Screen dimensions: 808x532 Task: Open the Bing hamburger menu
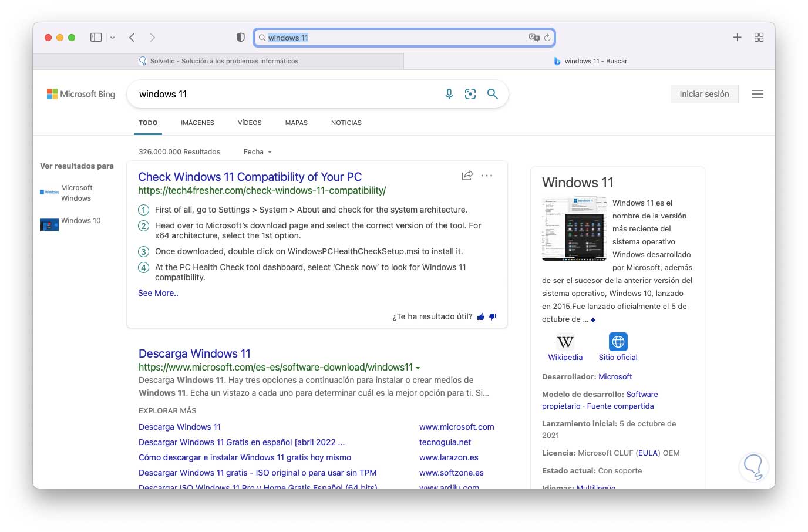coord(757,94)
